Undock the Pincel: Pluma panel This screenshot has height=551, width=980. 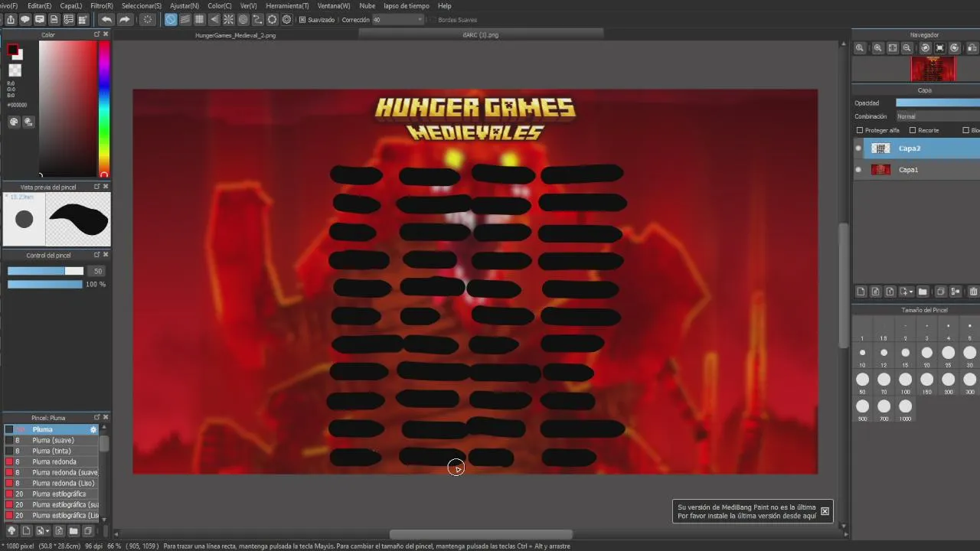(97, 417)
